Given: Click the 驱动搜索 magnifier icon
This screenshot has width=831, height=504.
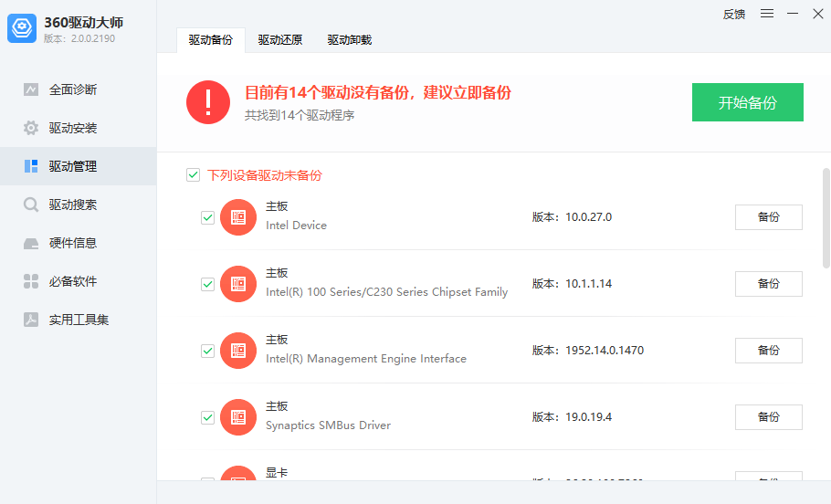Looking at the screenshot, I should coord(31,205).
